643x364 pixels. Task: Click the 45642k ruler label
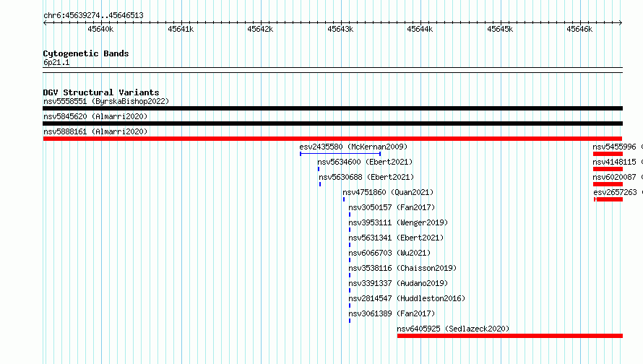(x=260, y=29)
